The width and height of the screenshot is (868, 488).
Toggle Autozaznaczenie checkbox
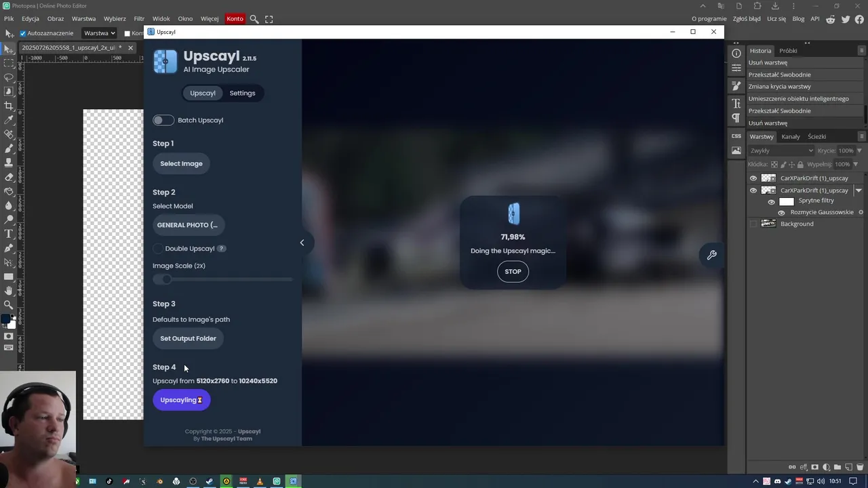pyautogui.click(x=22, y=33)
